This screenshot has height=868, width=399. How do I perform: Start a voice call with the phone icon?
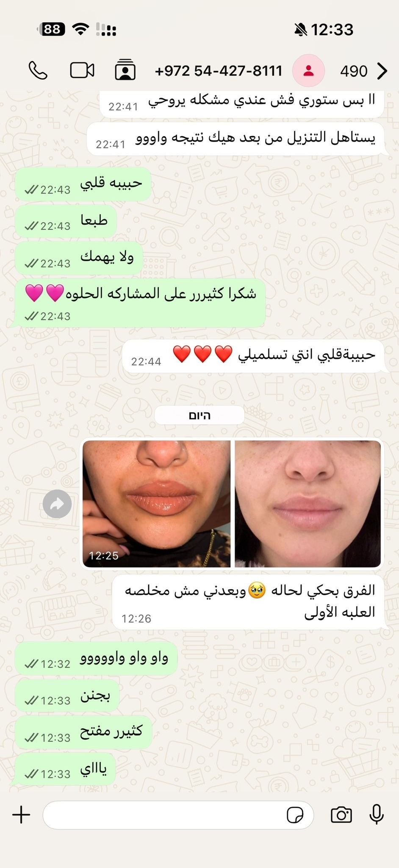coord(38,71)
